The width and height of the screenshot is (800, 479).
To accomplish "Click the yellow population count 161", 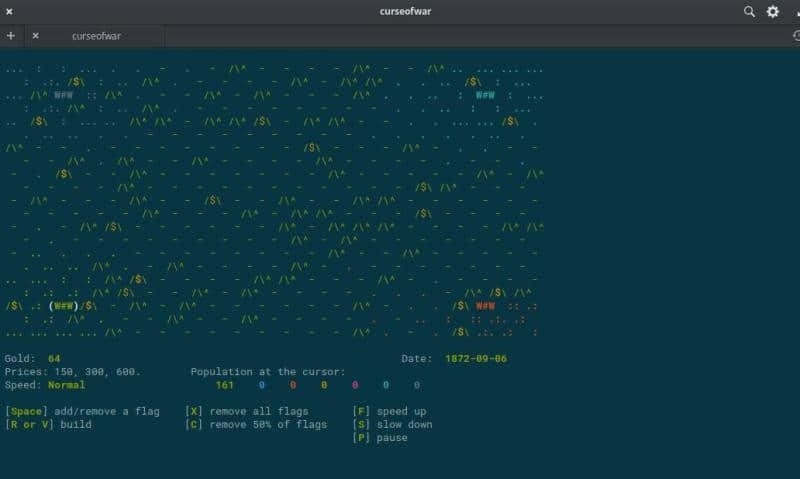I will coord(224,384).
